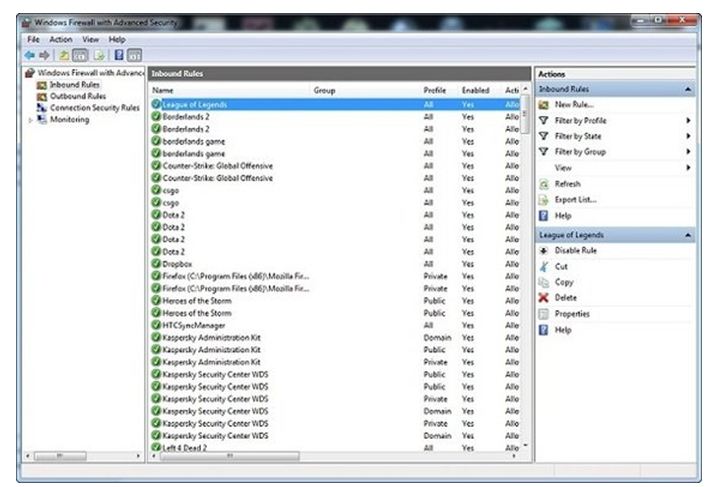Select the Left 4 Dead 2 rule row

tap(335, 447)
